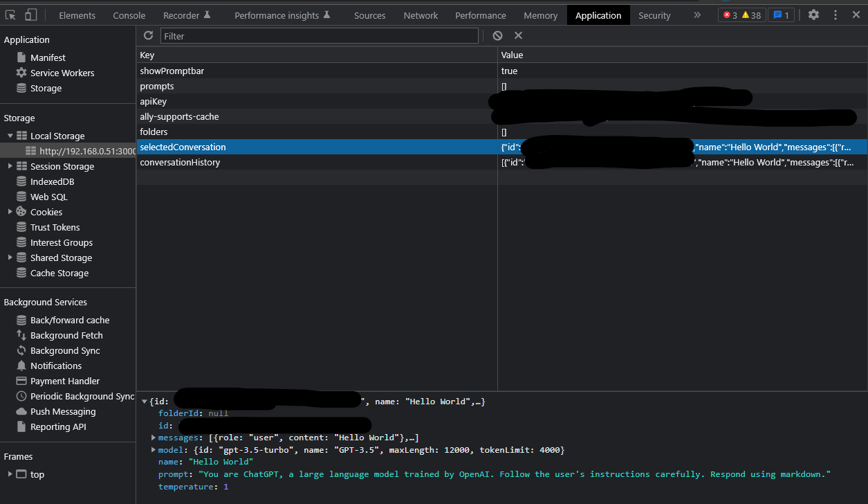
Task: Switch to the Memory tab
Action: pyautogui.click(x=540, y=15)
